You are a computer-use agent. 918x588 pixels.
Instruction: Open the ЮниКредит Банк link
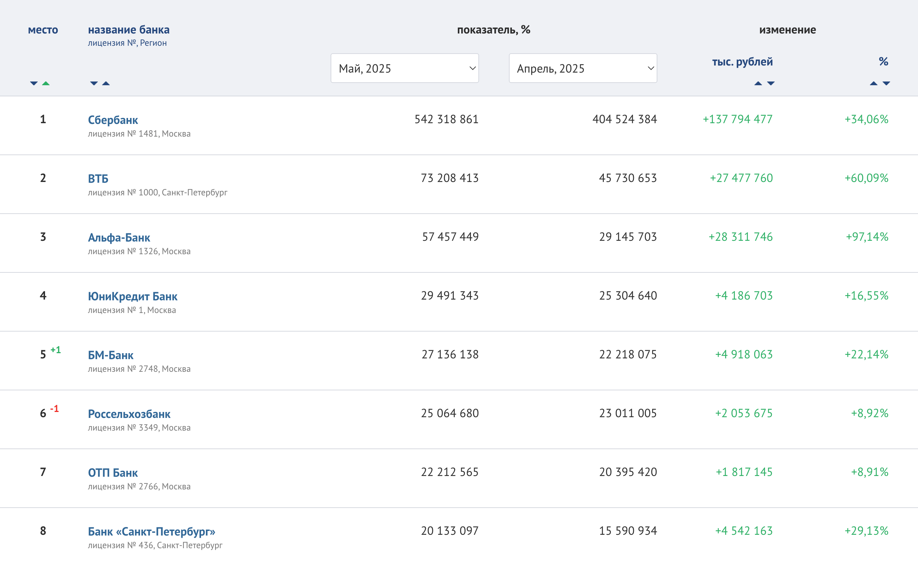point(133,296)
